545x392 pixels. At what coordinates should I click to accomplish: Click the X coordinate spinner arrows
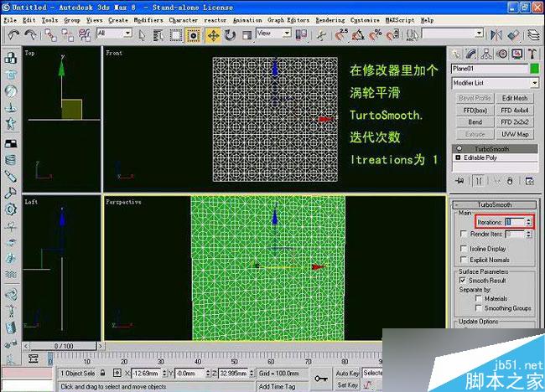point(164,374)
